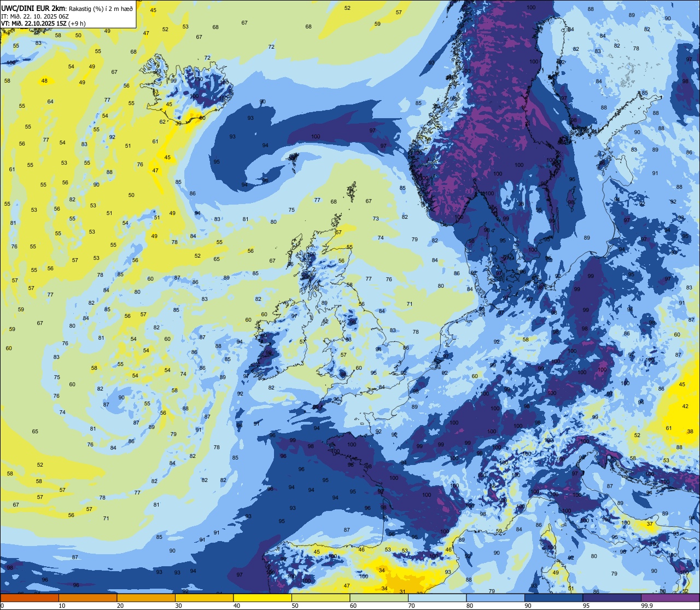Click the '70' tick label on the legend scale
The image size is (700, 610).
point(411,606)
